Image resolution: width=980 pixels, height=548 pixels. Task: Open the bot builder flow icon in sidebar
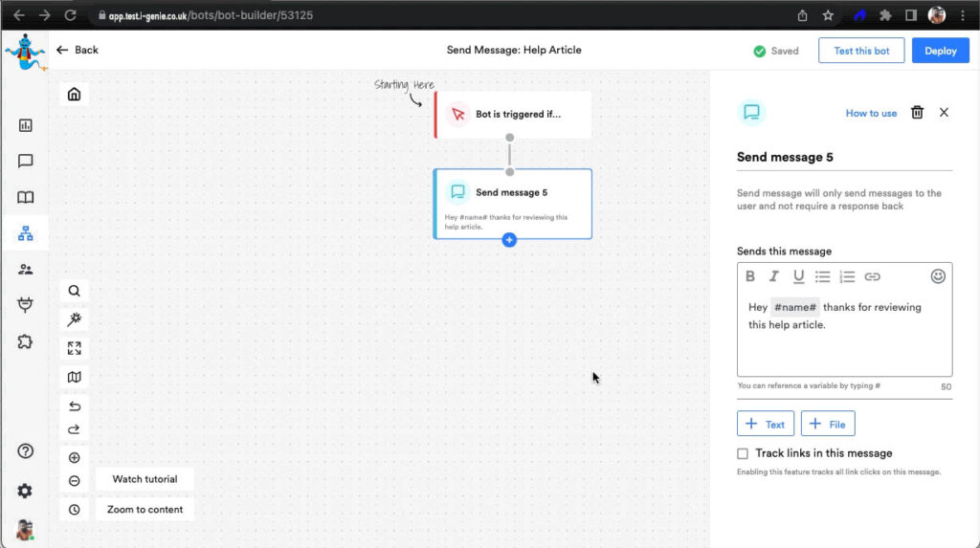pyautogui.click(x=25, y=232)
